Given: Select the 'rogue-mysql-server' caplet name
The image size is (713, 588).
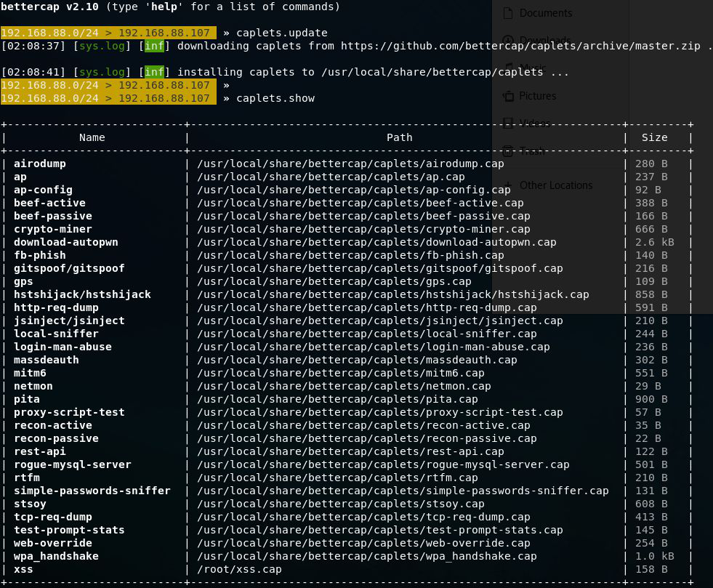Looking at the screenshot, I should click(x=73, y=464).
